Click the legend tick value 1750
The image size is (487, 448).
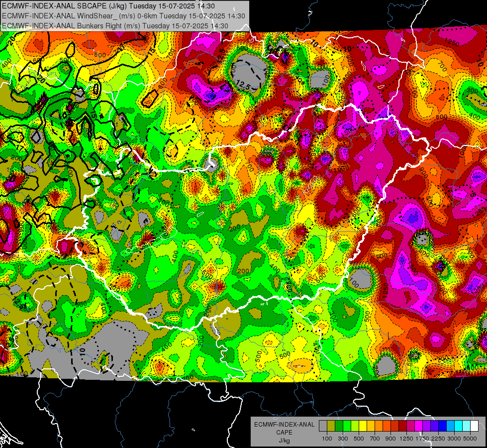click(x=422, y=439)
